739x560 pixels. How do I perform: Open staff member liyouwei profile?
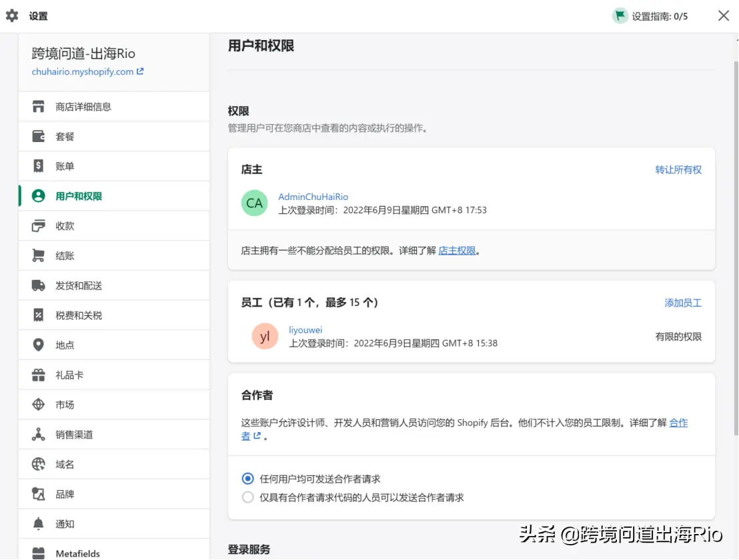tap(305, 330)
